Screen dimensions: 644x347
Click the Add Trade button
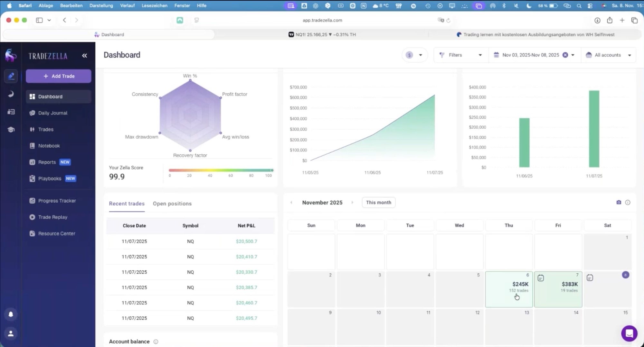(x=58, y=76)
